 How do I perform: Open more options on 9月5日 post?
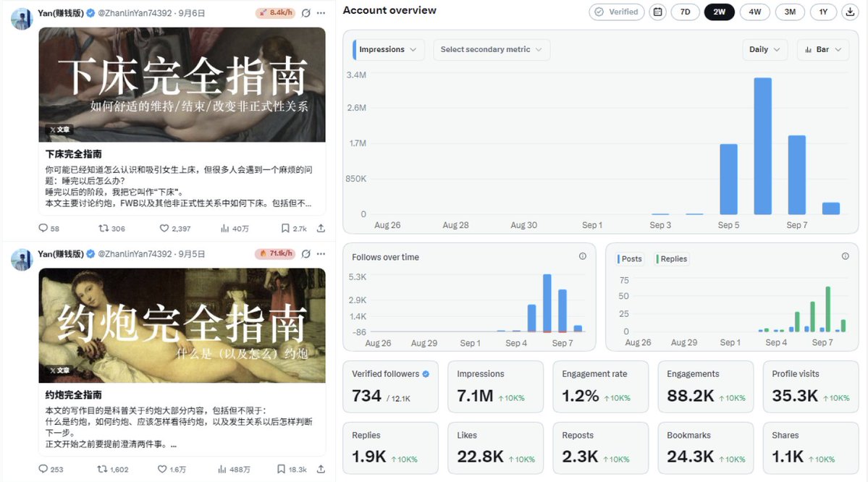coord(321,253)
